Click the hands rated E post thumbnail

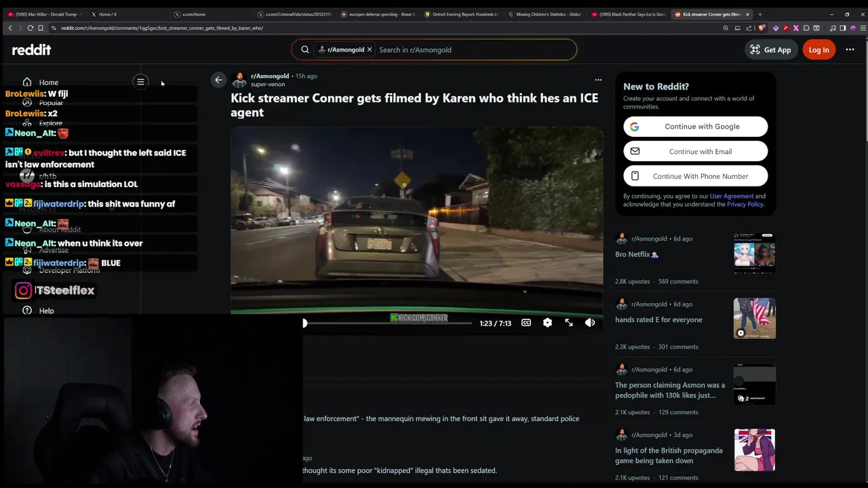(x=754, y=319)
